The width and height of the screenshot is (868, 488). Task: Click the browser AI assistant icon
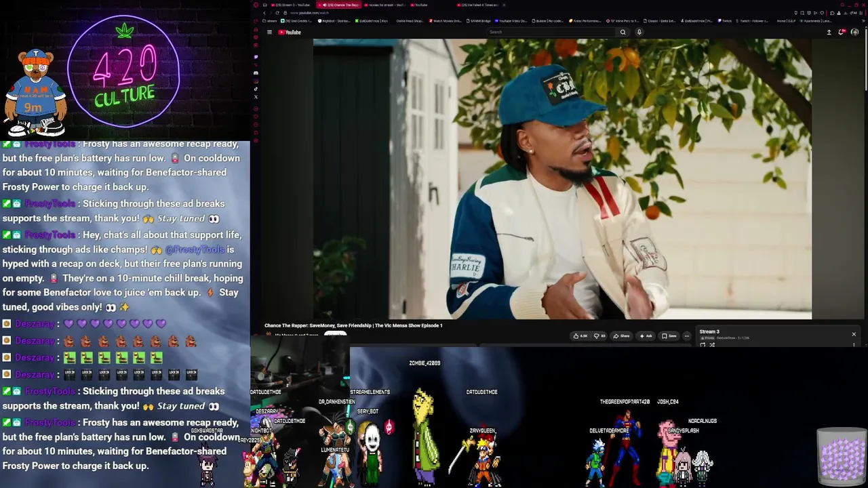(x=854, y=13)
